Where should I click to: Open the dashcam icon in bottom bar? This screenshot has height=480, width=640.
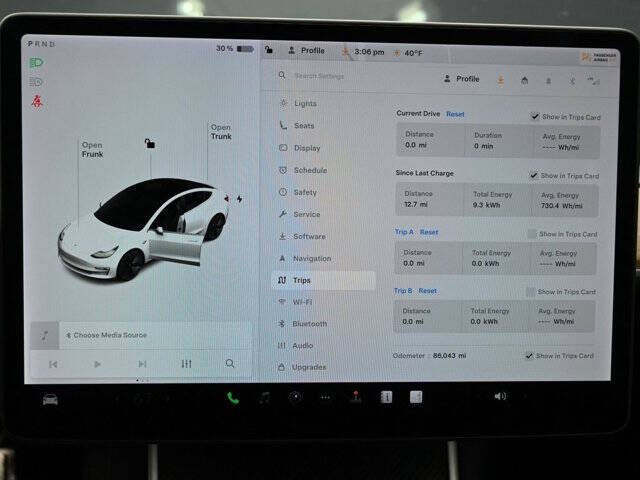pos(296,397)
